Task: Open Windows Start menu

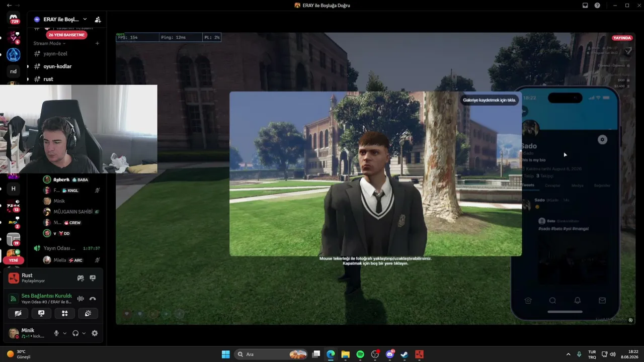Action: pos(226,354)
